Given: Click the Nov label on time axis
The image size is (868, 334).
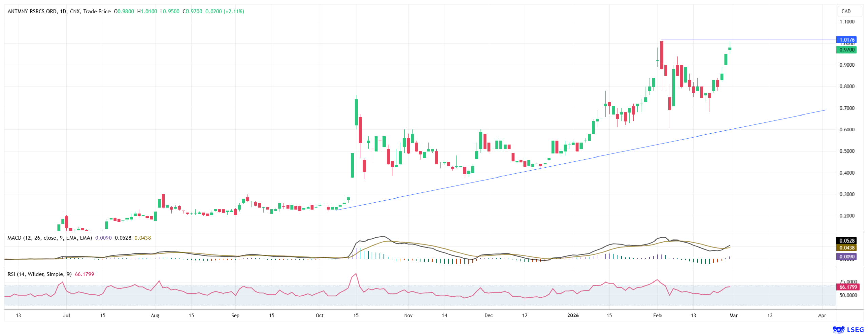Looking at the screenshot, I should tap(408, 315).
